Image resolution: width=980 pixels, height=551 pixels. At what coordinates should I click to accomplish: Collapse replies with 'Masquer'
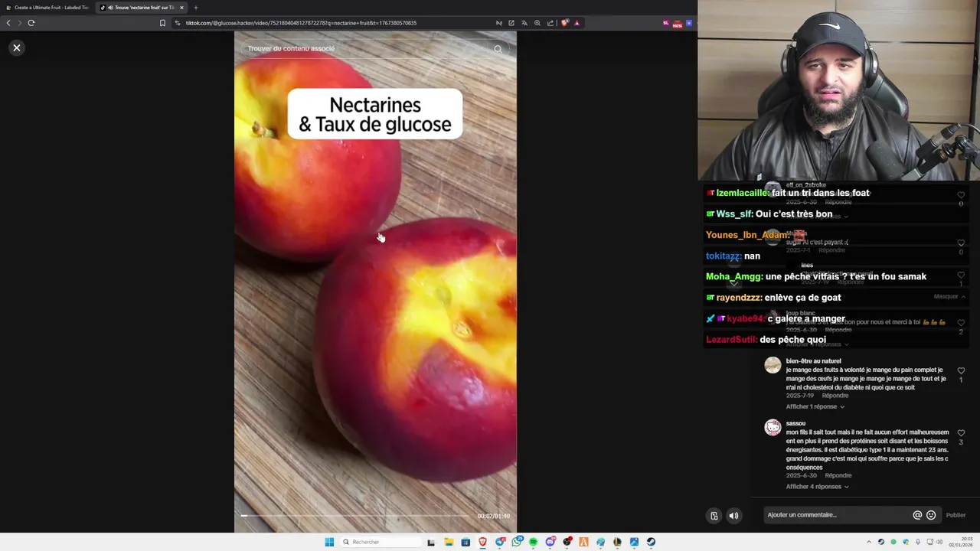949,296
